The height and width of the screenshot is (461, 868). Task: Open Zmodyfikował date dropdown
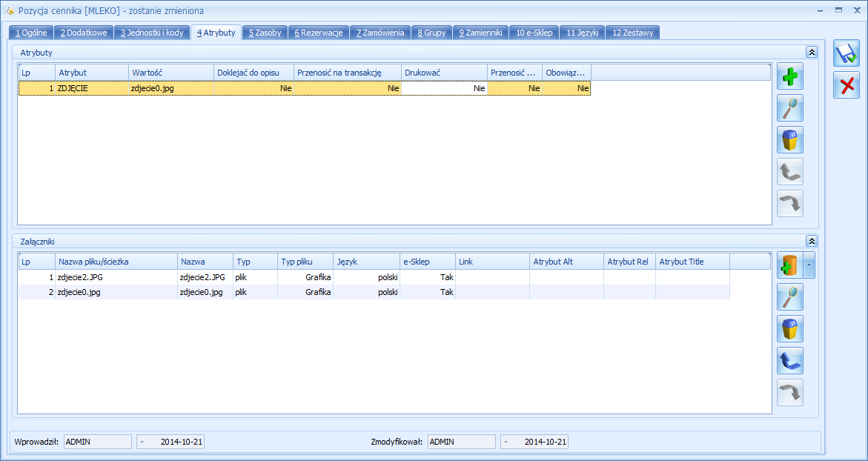click(x=506, y=442)
